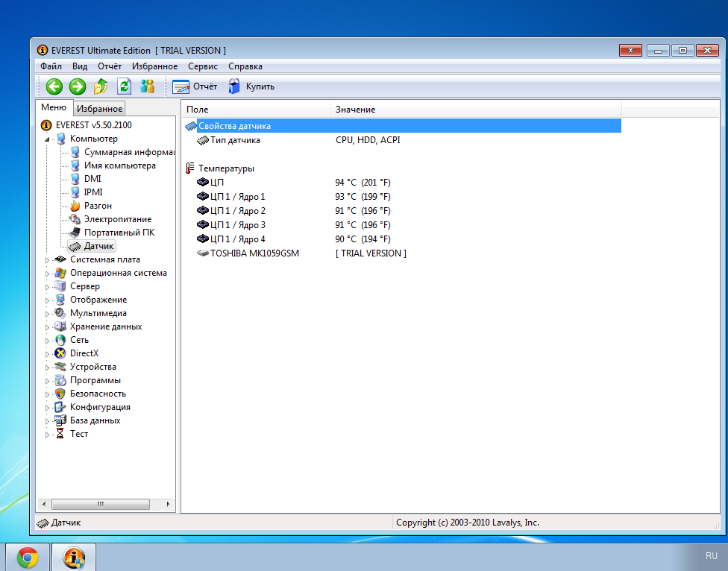Collapse the Компьютер tree node
This screenshot has width=728, height=571.
[47, 139]
